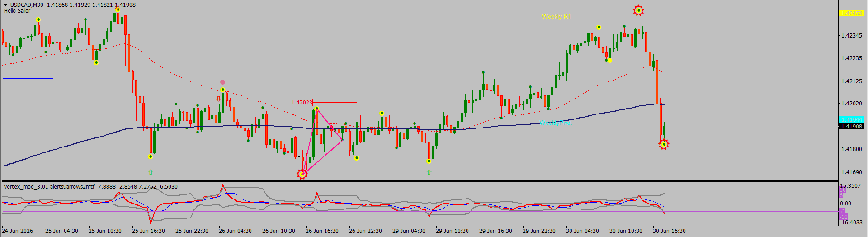Click the 25 Jun 22:30 time label
868x237 pixels.
point(192,231)
